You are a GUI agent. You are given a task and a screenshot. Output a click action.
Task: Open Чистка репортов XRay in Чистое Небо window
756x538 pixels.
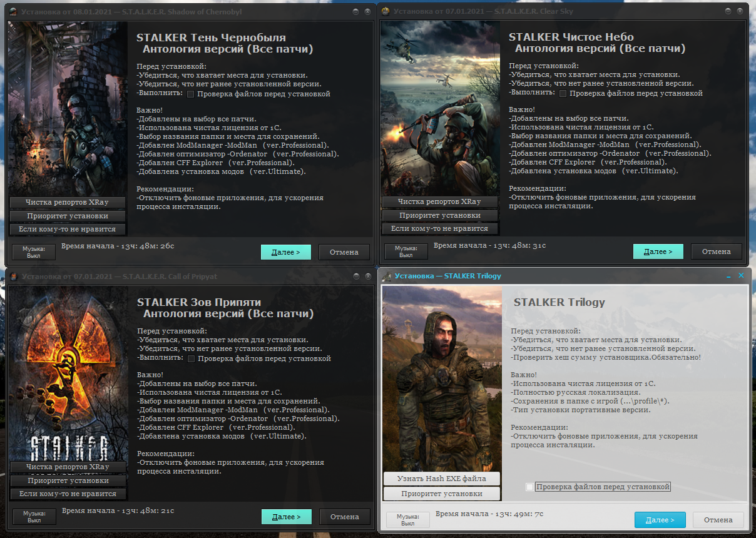(x=439, y=201)
